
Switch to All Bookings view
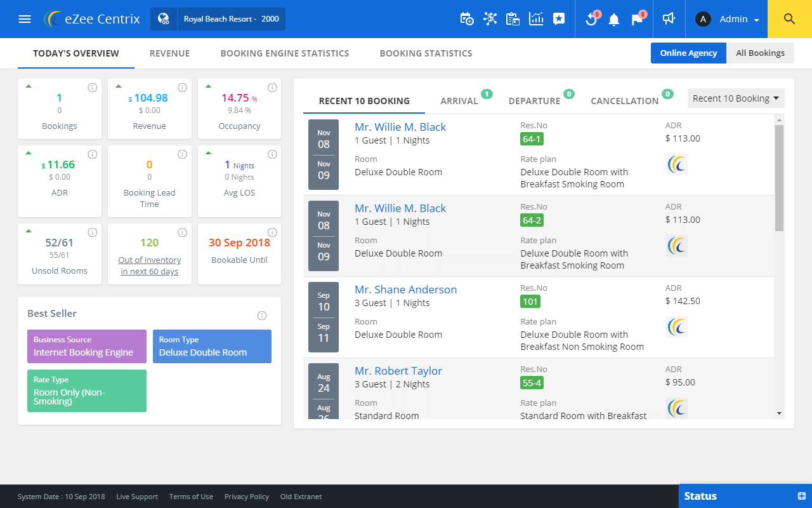coord(760,53)
